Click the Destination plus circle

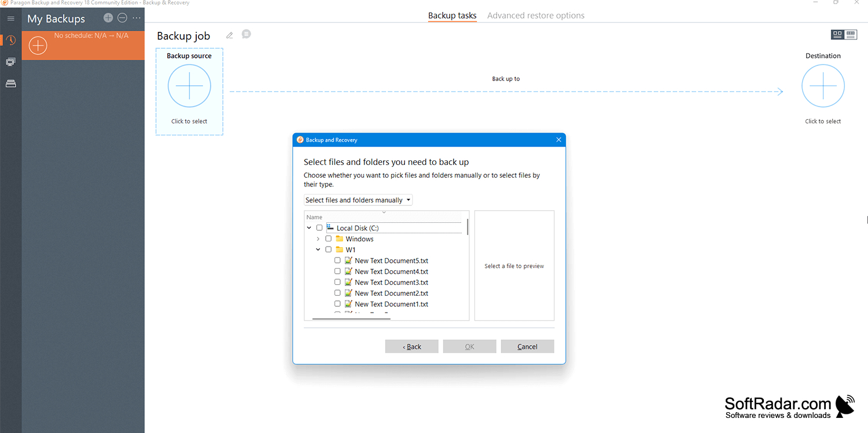coord(823,86)
